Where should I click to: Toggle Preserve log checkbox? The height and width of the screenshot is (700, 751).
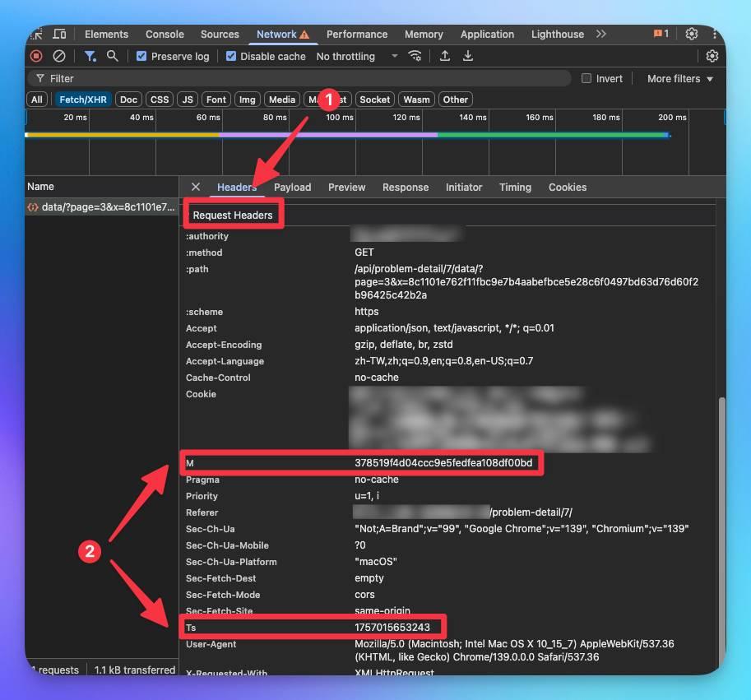tap(141, 57)
